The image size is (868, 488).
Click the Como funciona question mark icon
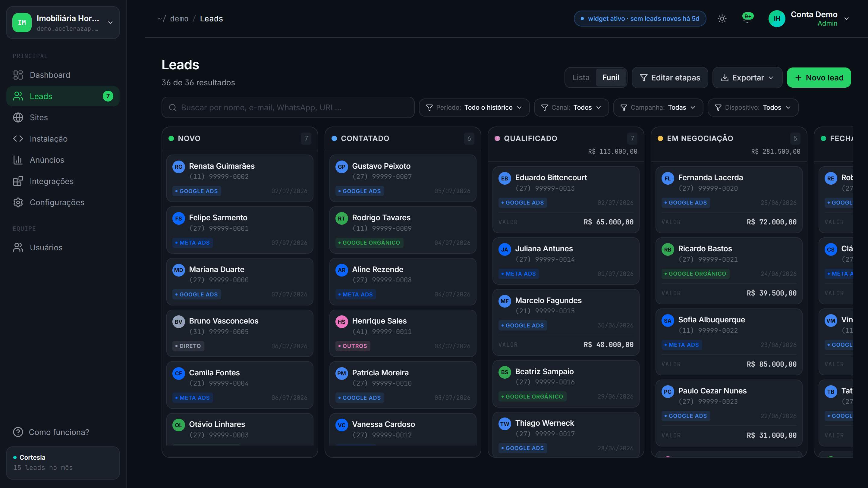click(x=18, y=432)
